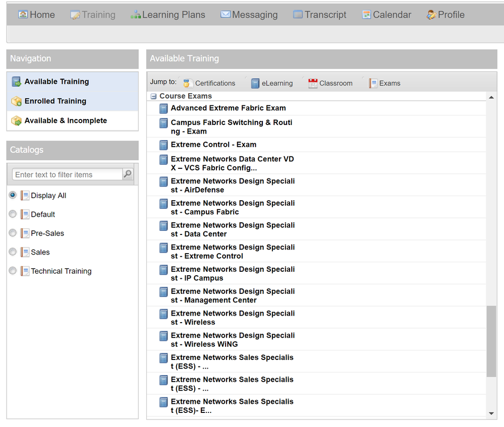
Task: Open the Transcript menu item
Action: [319, 15]
